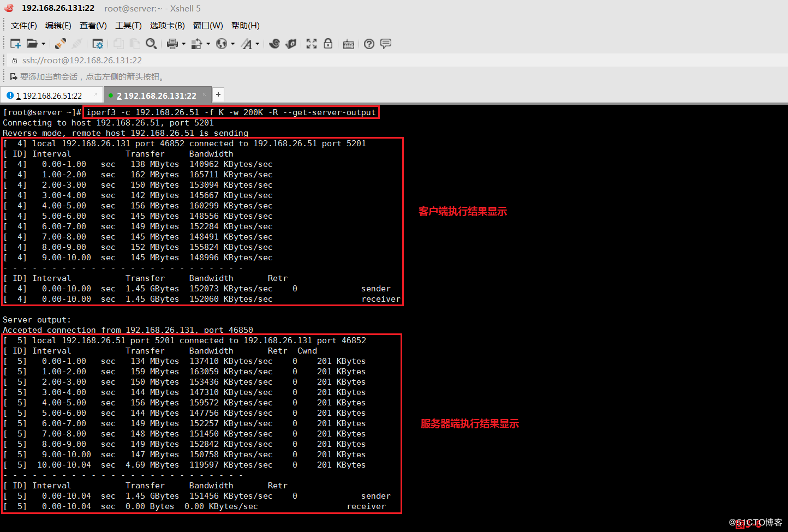Open the 查看(V) menu
The width and height of the screenshot is (788, 532).
(93, 26)
